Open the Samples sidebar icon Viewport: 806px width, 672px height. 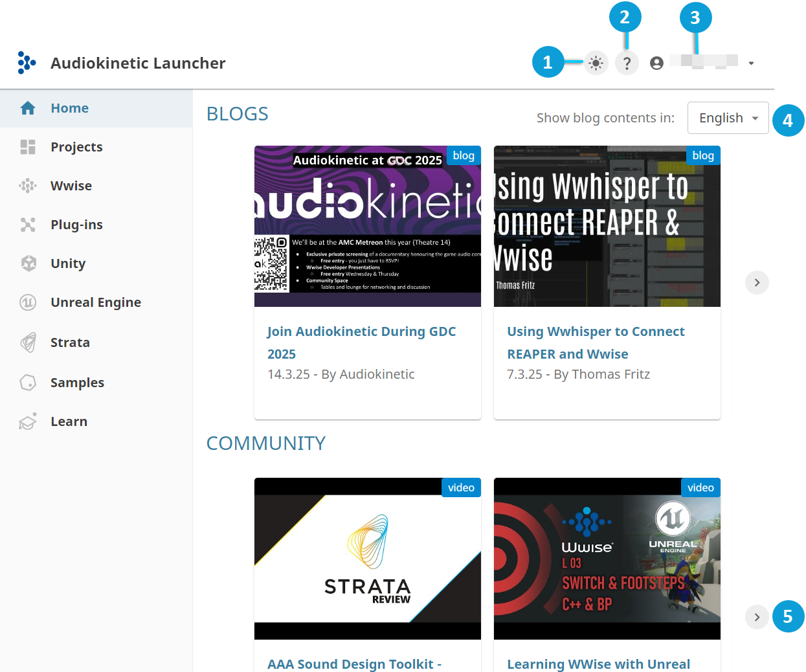[x=28, y=383]
